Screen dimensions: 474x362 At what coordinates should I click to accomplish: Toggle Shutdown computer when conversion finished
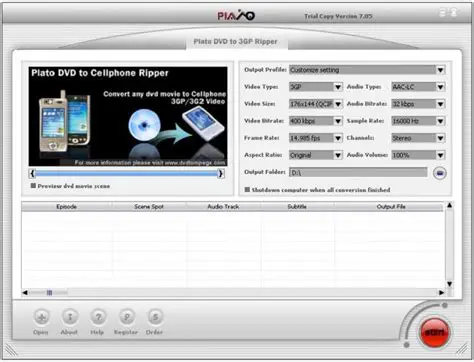click(x=247, y=189)
